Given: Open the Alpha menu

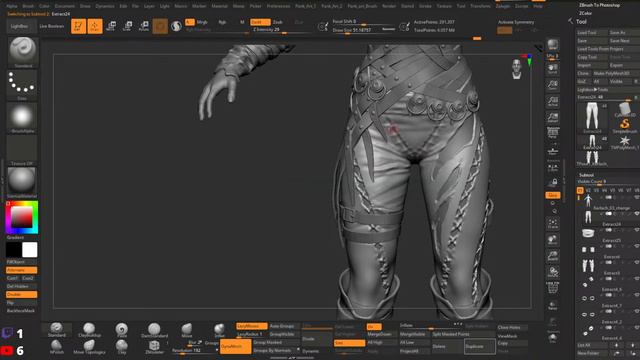Looking at the screenshot, I should pos(12,6).
